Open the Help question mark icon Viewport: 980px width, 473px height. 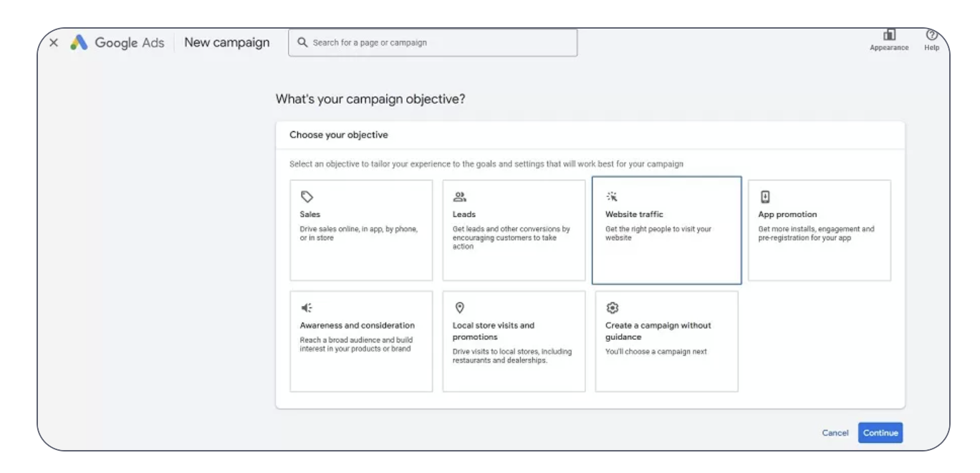(931, 35)
